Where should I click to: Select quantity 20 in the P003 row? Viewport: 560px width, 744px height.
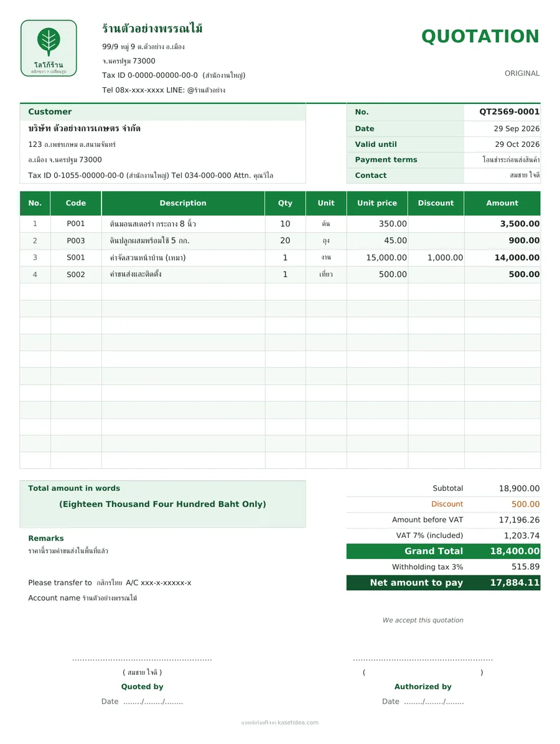coord(285,241)
